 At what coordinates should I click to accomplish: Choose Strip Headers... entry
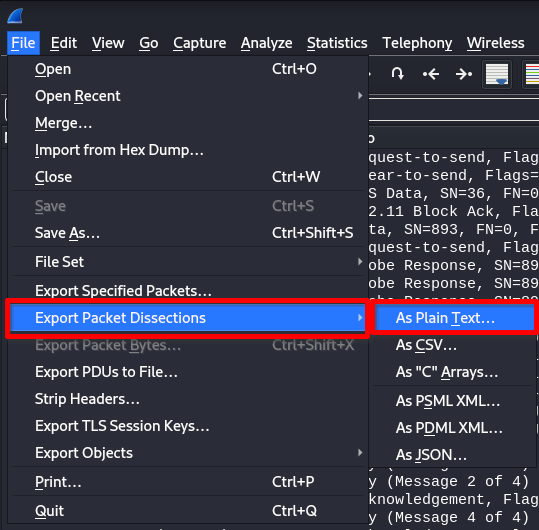point(188,399)
